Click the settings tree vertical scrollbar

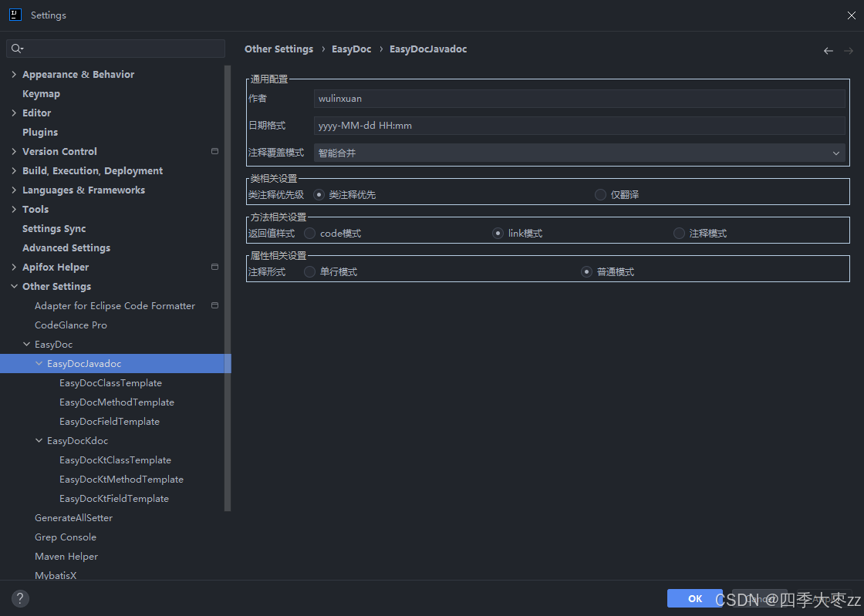click(x=228, y=288)
